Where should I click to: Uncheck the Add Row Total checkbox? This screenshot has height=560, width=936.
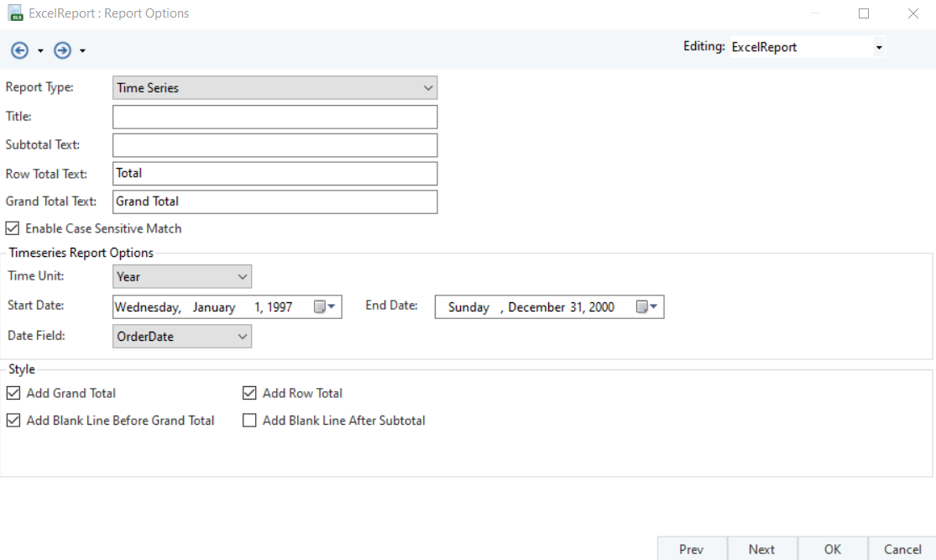(249, 393)
